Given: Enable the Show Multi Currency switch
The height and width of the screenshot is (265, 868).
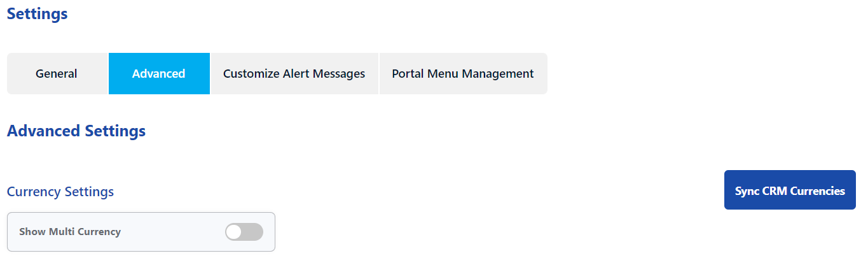Looking at the screenshot, I should click(244, 232).
